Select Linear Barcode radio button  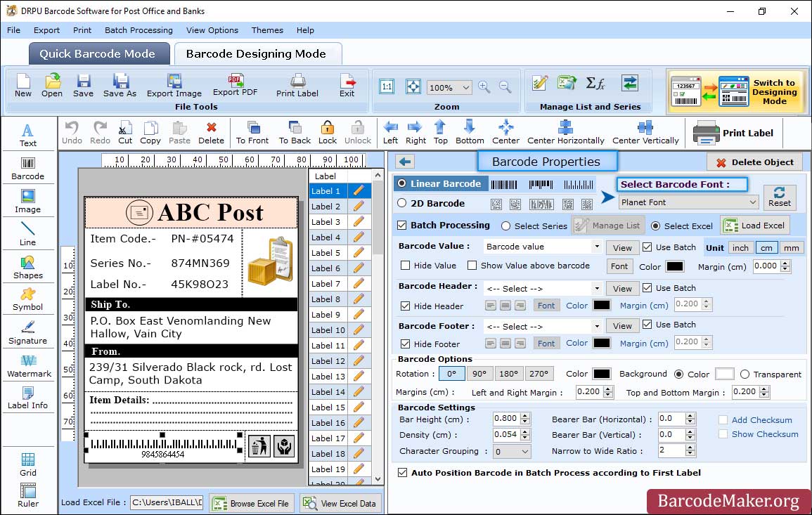(x=402, y=183)
